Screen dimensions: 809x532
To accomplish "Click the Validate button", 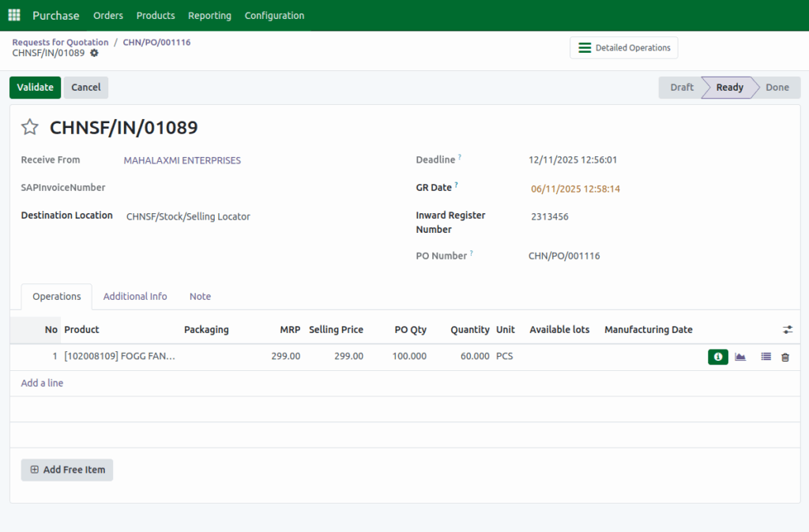I will 35,87.
